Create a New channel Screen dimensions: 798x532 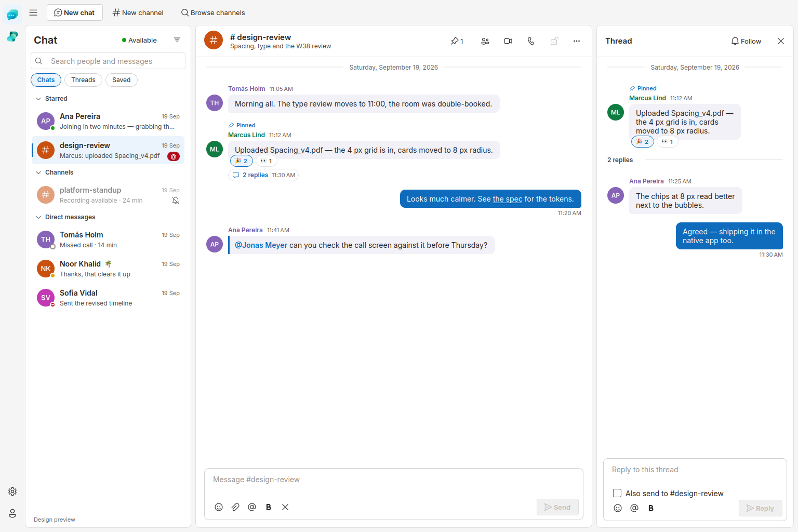coord(138,12)
